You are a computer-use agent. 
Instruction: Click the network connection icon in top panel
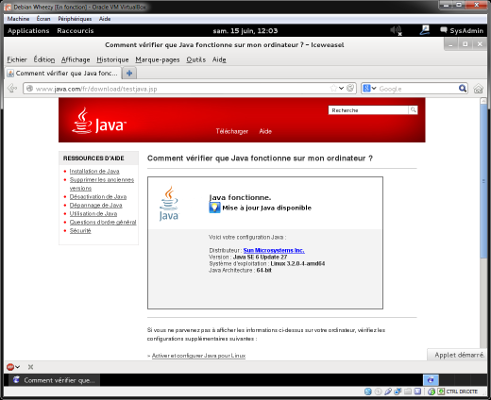point(424,30)
